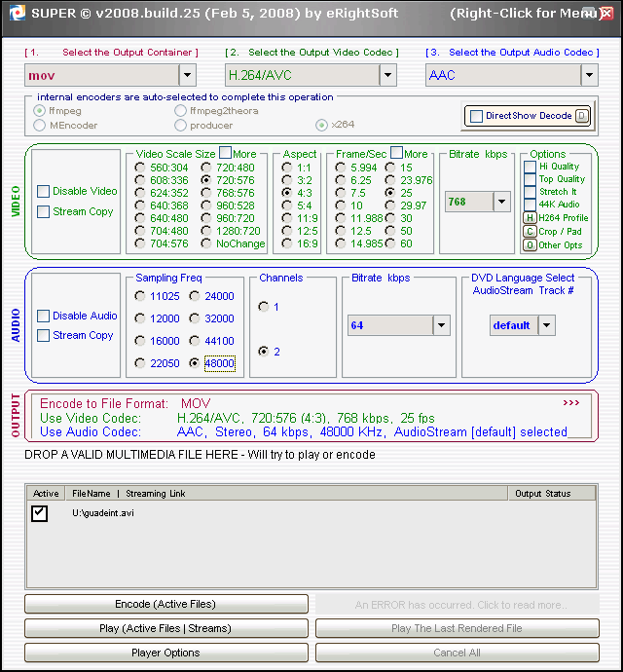Screen dimensions: 623x672
Task: Expand the Output Video Codec dropdown
Action: click(x=387, y=75)
